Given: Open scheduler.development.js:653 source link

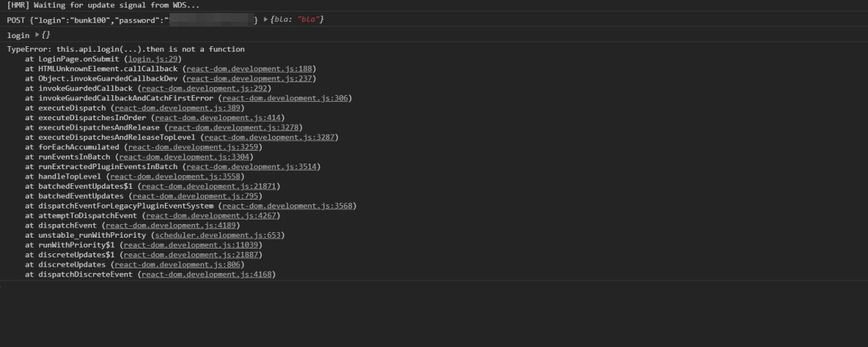Looking at the screenshot, I should [x=218, y=235].
